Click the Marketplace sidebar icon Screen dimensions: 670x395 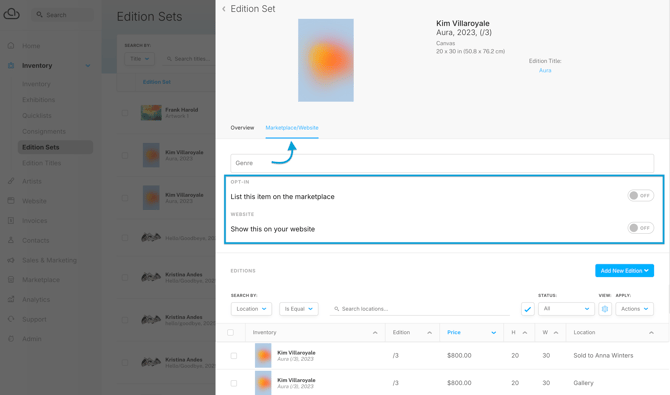[11, 280]
